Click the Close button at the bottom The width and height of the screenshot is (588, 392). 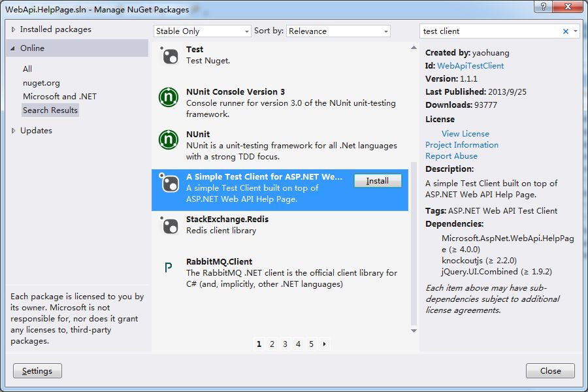coord(550,370)
